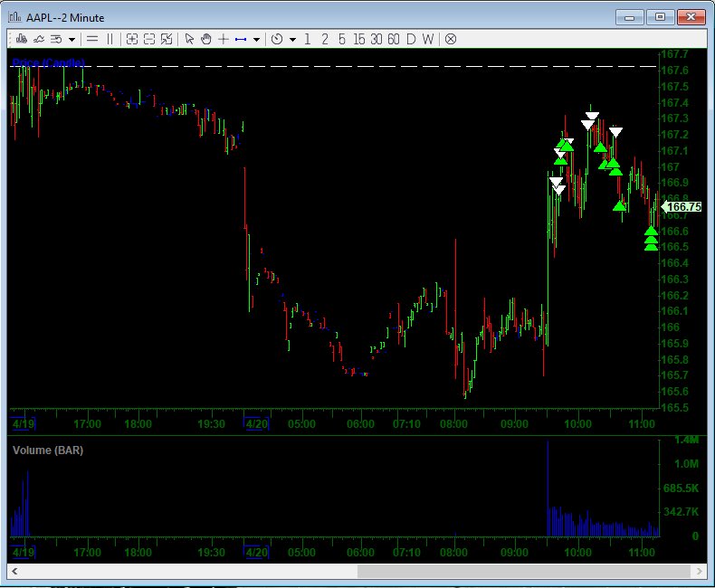Click the Volume (BAR) pane label
The image size is (715, 588).
coord(48,450)
